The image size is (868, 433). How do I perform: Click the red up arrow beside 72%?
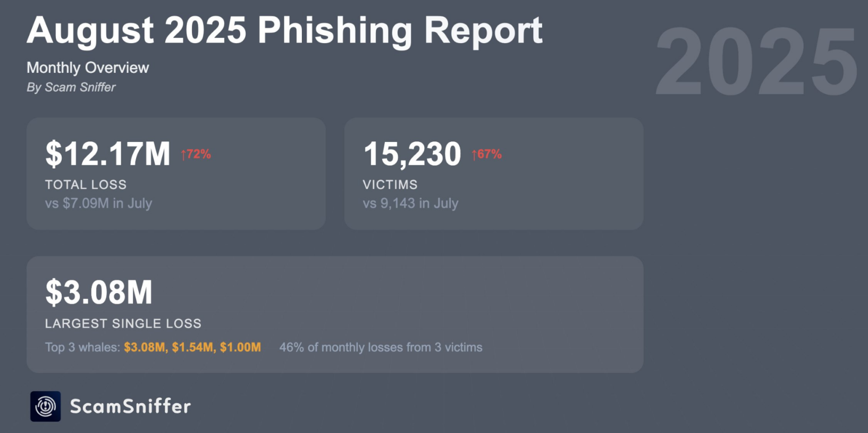[183, 155]
